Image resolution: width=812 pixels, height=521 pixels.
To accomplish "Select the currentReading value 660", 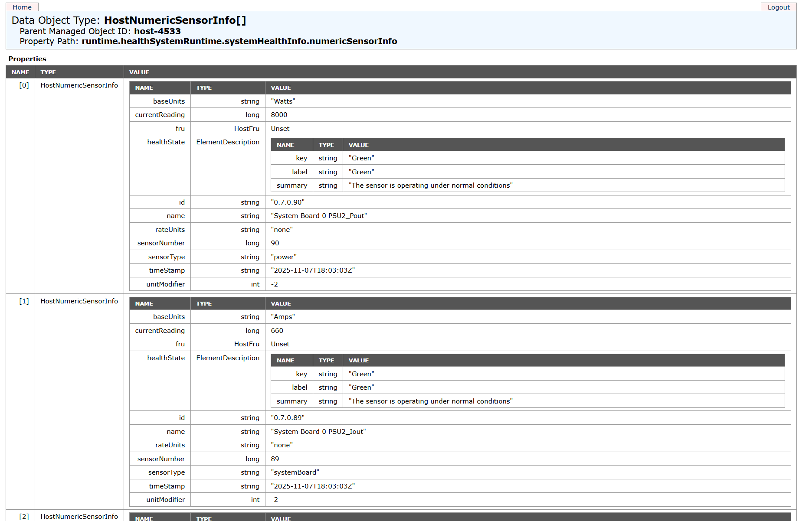I will tap(277, 331).
